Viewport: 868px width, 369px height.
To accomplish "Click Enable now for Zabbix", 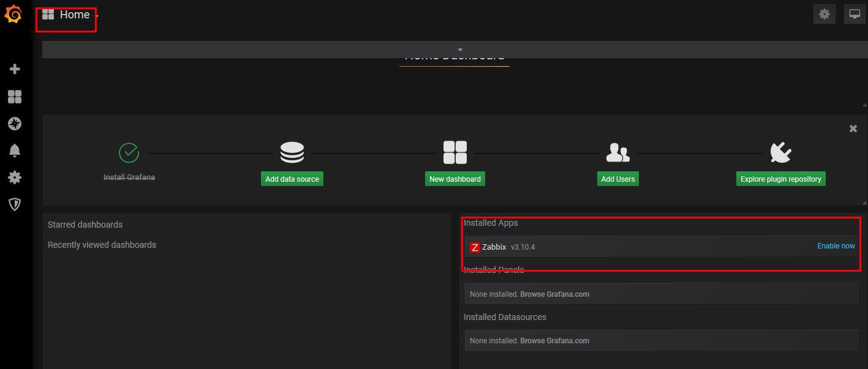I will [x=836, y=246].
